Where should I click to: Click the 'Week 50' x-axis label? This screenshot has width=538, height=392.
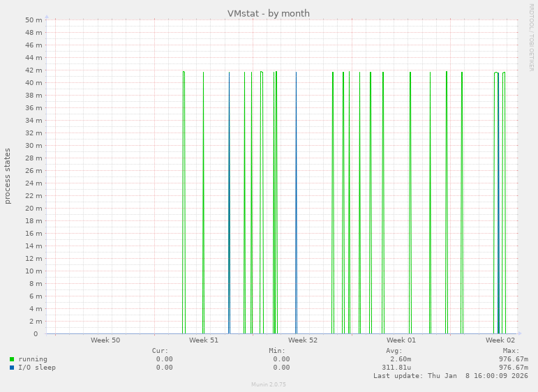(105, 340)
